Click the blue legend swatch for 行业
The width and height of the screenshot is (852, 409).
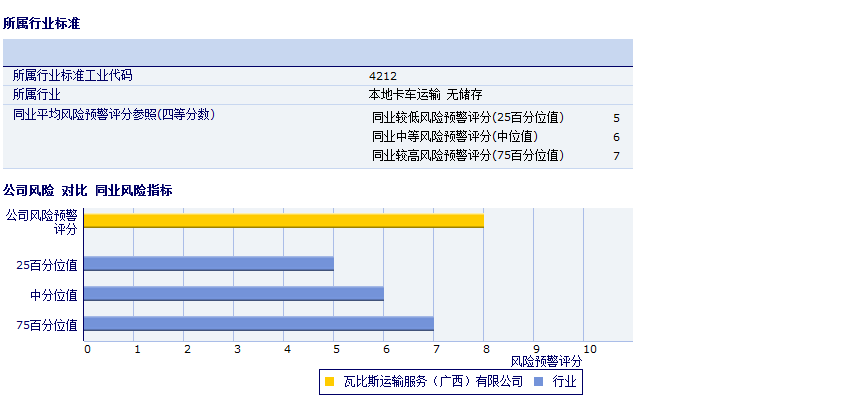538,381
